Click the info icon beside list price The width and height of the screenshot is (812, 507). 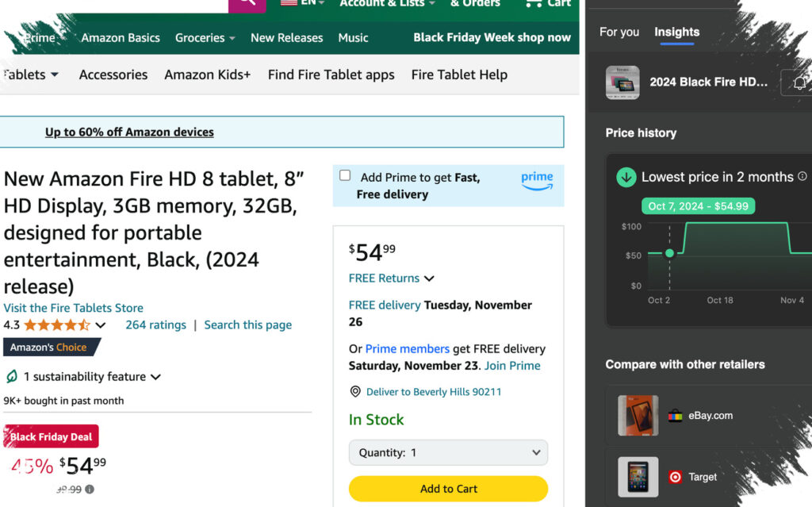[90, 489]
